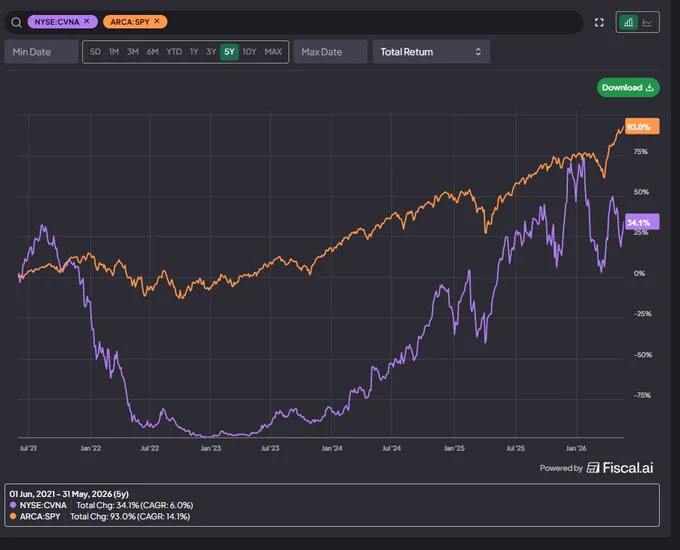The image size is (680, 550).
Task: Select the 1M time range
Action: click(114, 52)
